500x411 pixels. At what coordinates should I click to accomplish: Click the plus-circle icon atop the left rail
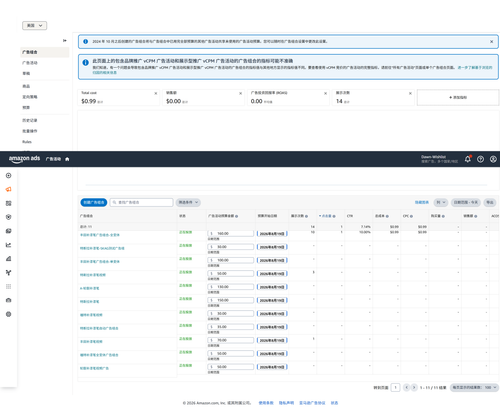(x=9, y=175)
